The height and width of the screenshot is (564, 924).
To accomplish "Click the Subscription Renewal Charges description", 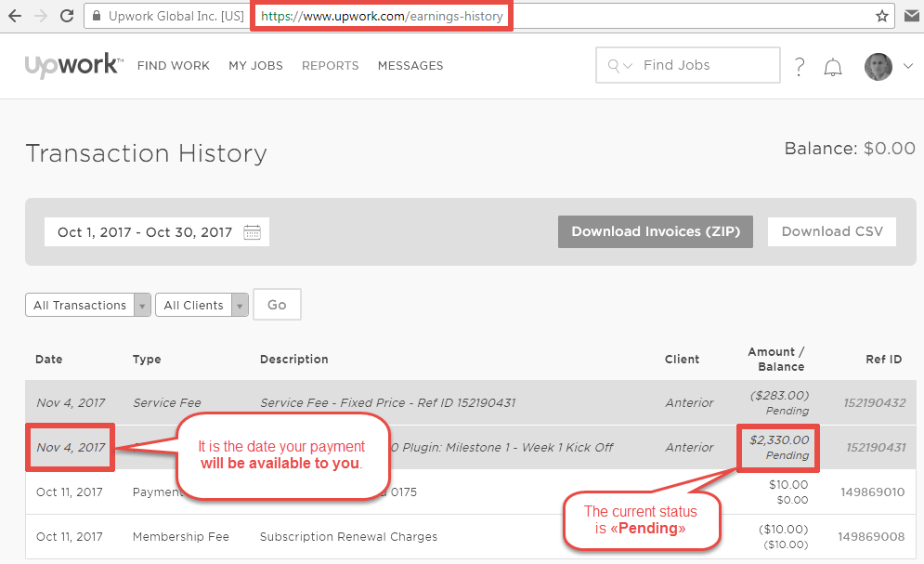I will tap(349, 537).
